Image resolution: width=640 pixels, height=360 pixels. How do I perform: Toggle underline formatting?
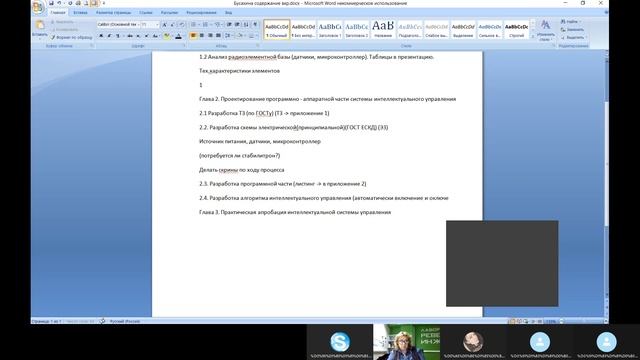tap(118, 36)
